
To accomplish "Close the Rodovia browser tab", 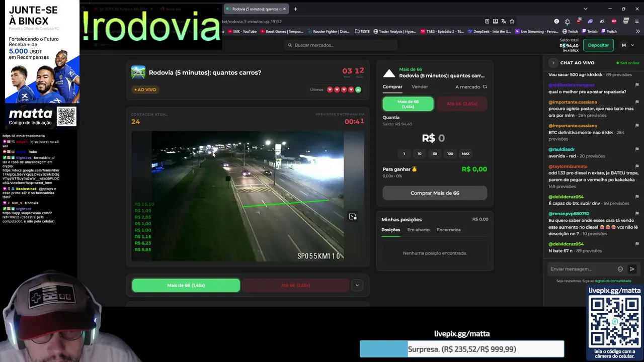I will 284,9.
